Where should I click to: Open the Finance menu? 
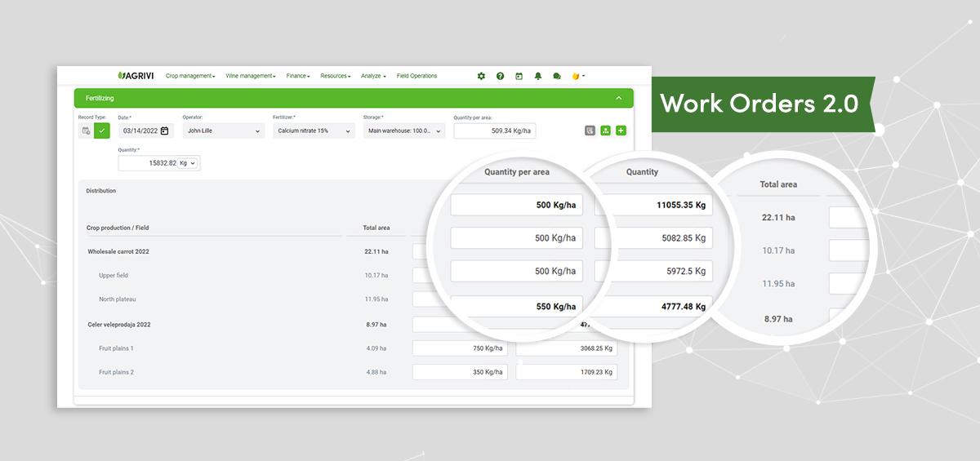pos(298,76)
